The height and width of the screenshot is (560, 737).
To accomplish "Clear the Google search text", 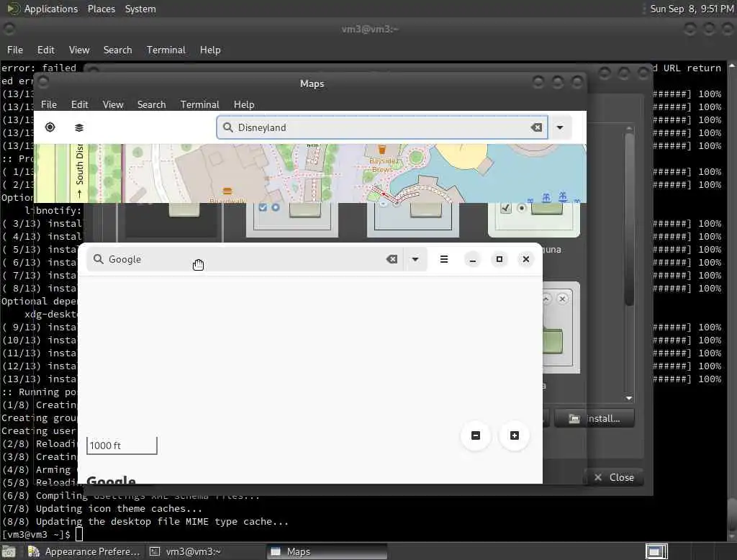I will tap(392, 259).
